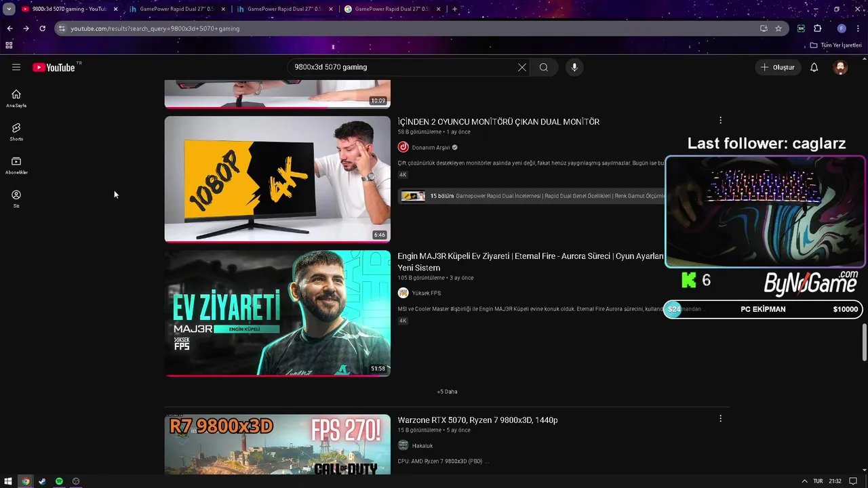This screenshot has height=488, width=868.
Task: Open Donanım Arşivi channel avatar
Action: [403, 147]
